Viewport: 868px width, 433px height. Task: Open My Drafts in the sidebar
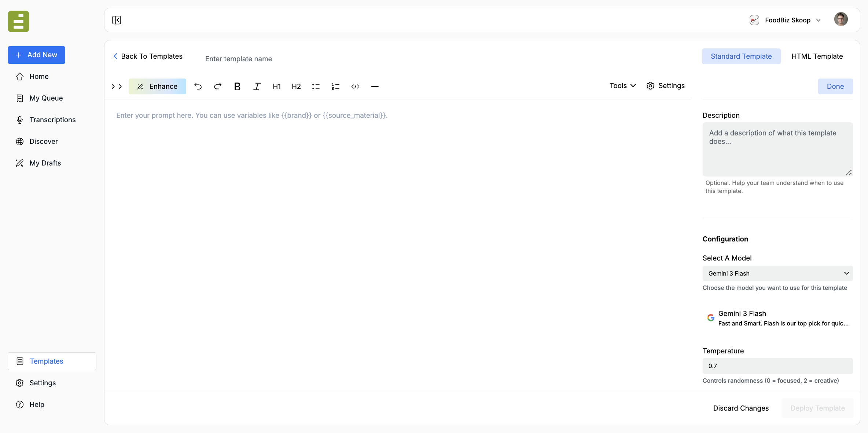pos(52,163)
